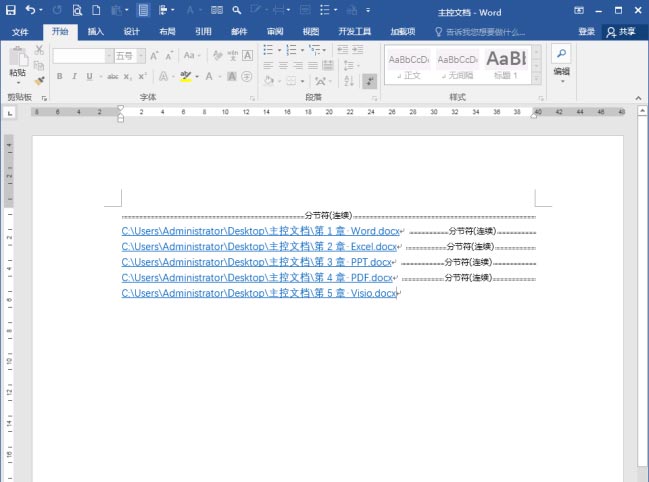Click the 共享 share button
Image resolution: width=649 pixels, height=482 pixels.
(x=621, y=32)
